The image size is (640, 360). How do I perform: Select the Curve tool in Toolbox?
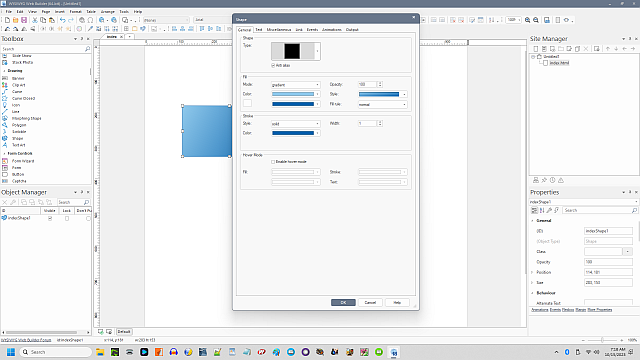point(17,92)
